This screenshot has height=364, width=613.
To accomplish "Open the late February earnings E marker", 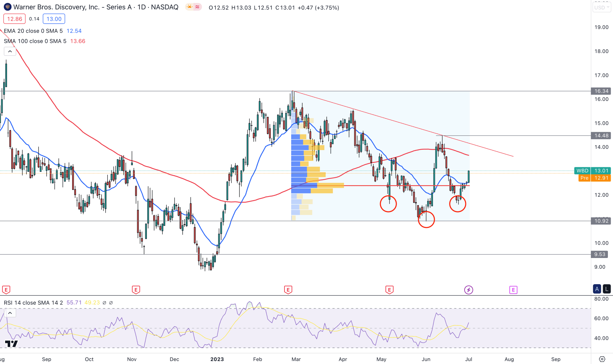I will pyautogui.click(x=288, y=290).
